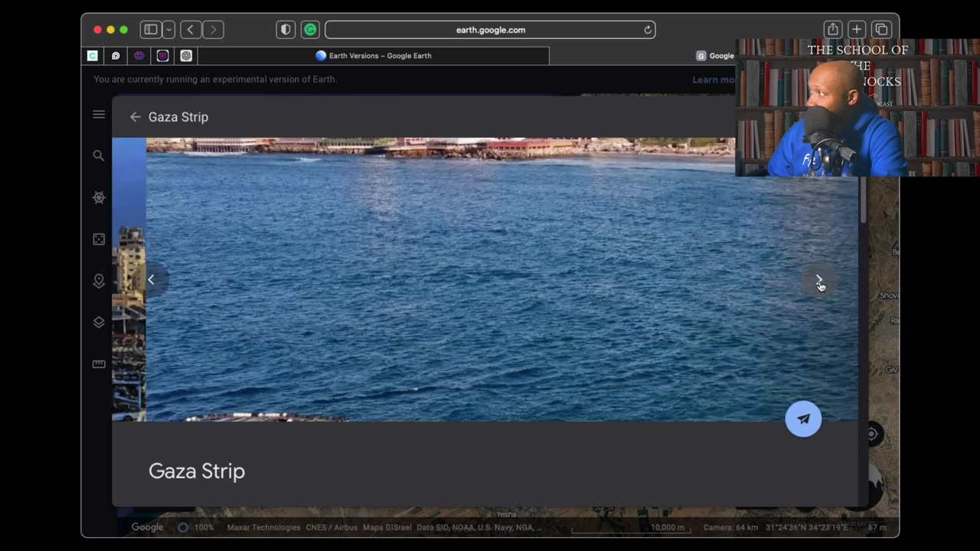The width and height of the screenshot is (980, 551).
Task: Select Earth Versions – Google Earth tab
Action: [x=374, y=56]
